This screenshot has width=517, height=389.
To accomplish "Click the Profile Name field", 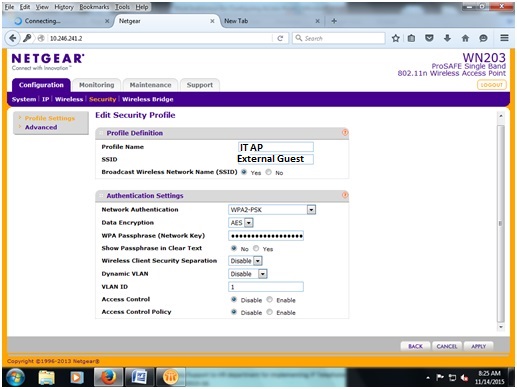I will pyautogui.click(x=276, y=147).
